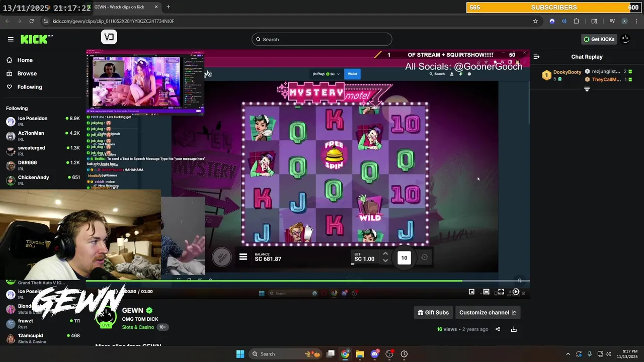The width and height of the screenshot is (644, 362).
Task: Open Browse in Kick sidebar
Action: coord(27,73)
